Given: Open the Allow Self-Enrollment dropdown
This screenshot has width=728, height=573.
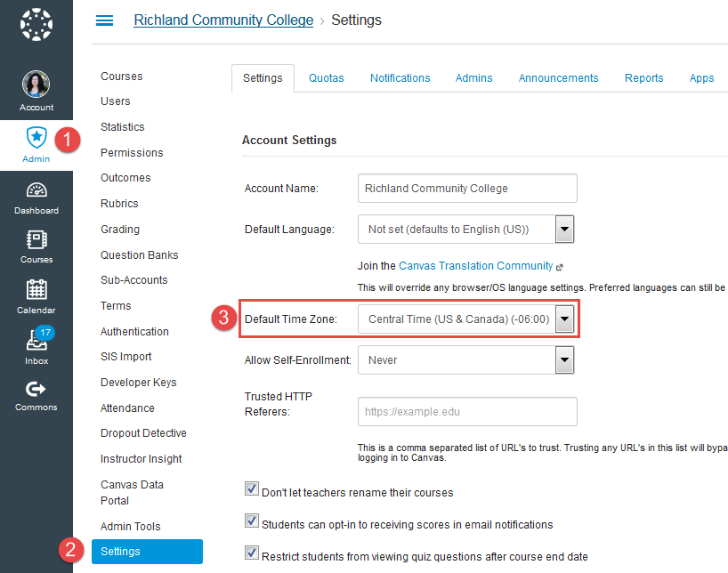Looking at the screenshot, I should [465, 359].
